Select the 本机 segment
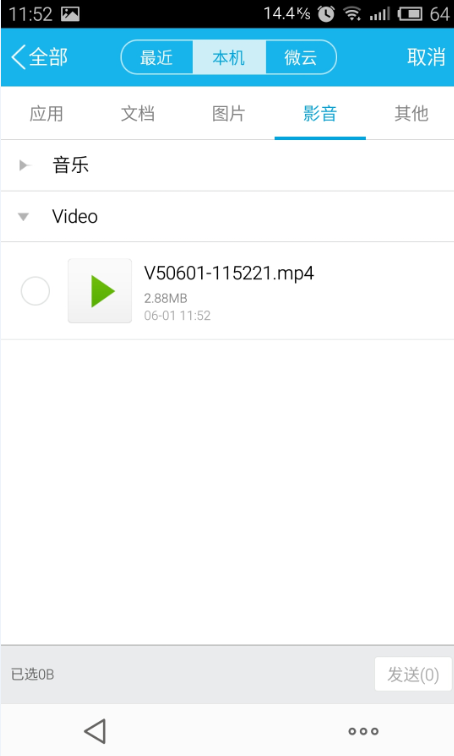This screenshot has height=756, width=454. pos(229,57)
